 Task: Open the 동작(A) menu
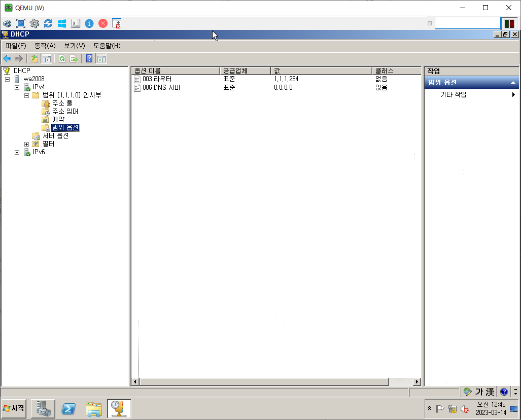[x=45, y=46]
